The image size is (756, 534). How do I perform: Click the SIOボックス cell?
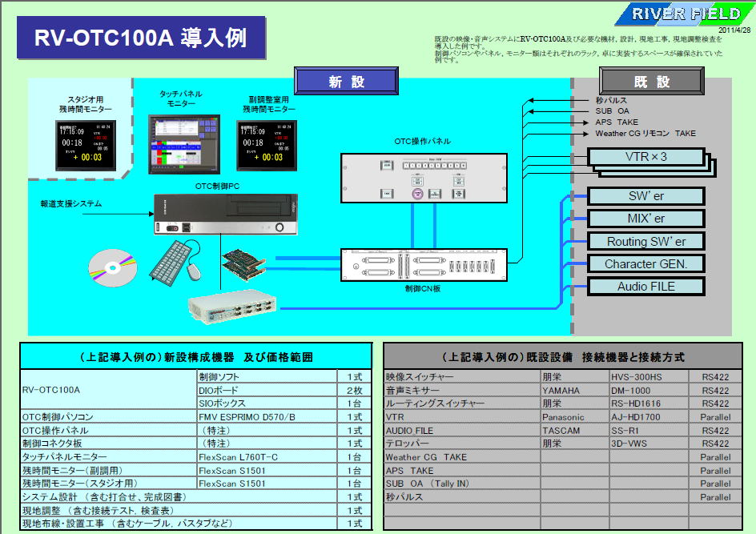click(267, 404)
